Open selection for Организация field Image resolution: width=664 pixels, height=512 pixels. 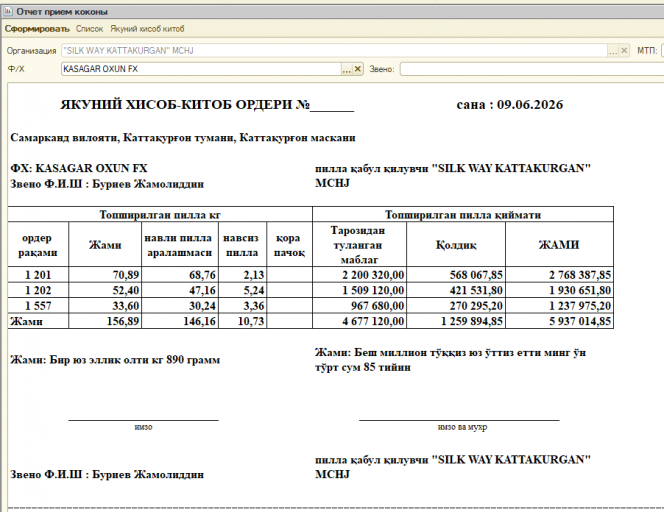pos(613,51)
